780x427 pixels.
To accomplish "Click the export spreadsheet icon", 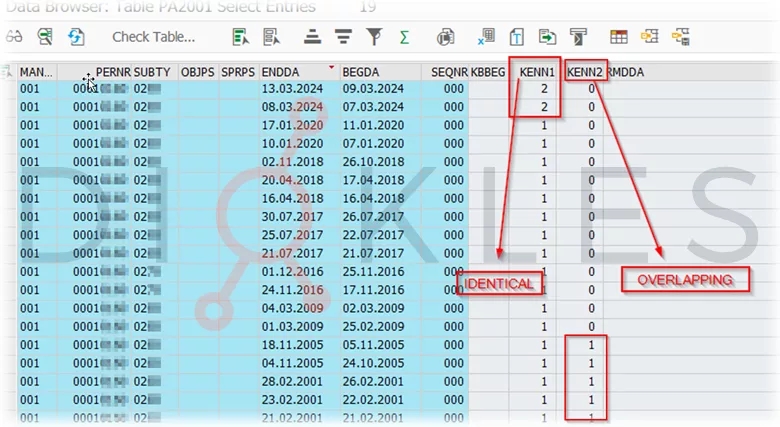I will (x=486, y=37).
